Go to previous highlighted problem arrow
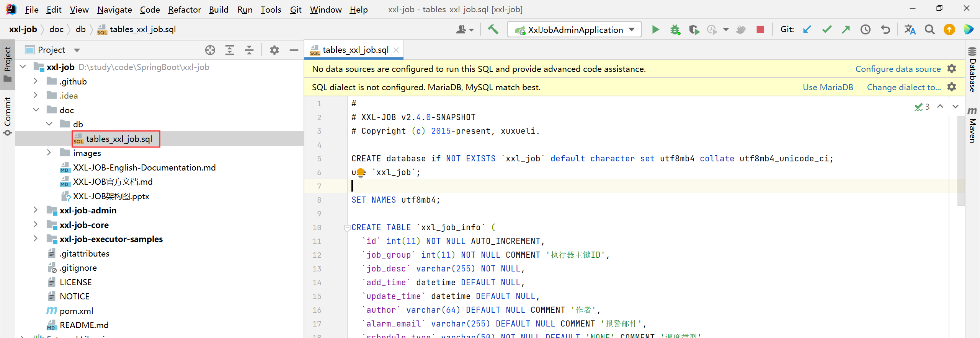 940,107
